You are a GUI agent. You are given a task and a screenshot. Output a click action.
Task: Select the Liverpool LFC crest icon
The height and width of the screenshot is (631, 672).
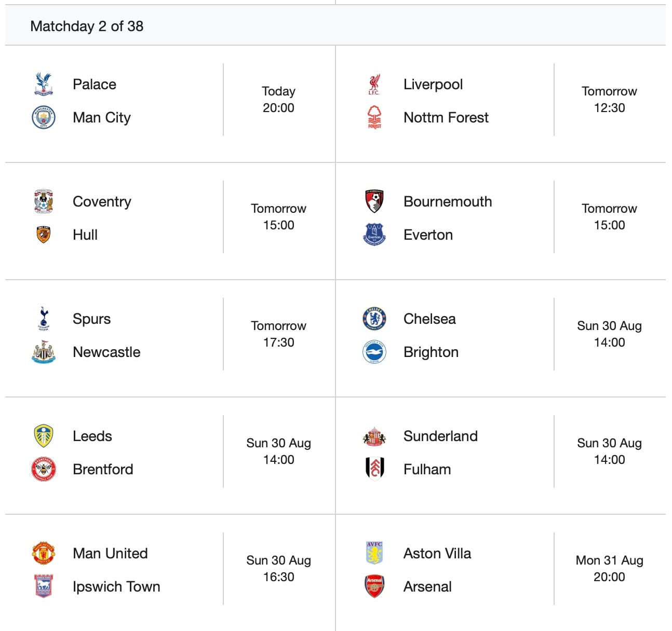374,84
